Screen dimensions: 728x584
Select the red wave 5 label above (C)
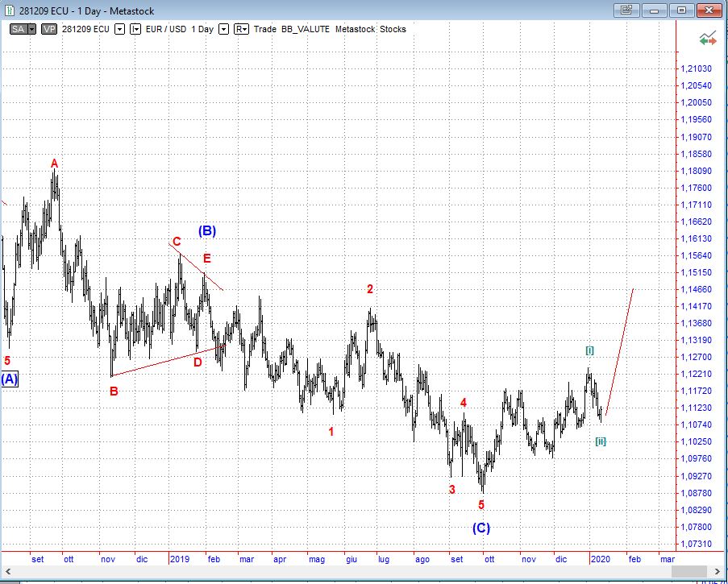(481, 505)
